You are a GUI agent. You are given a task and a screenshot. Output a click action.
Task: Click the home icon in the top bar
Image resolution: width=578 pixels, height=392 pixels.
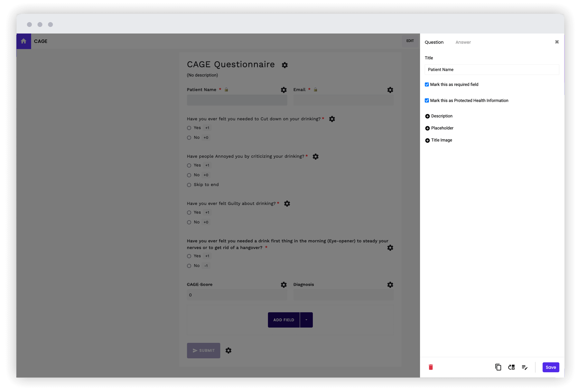23,41
